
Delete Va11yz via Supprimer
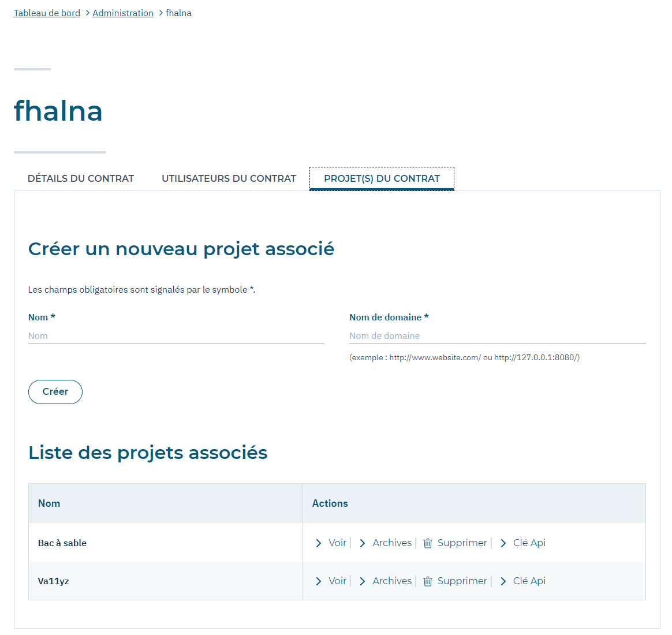462,581
